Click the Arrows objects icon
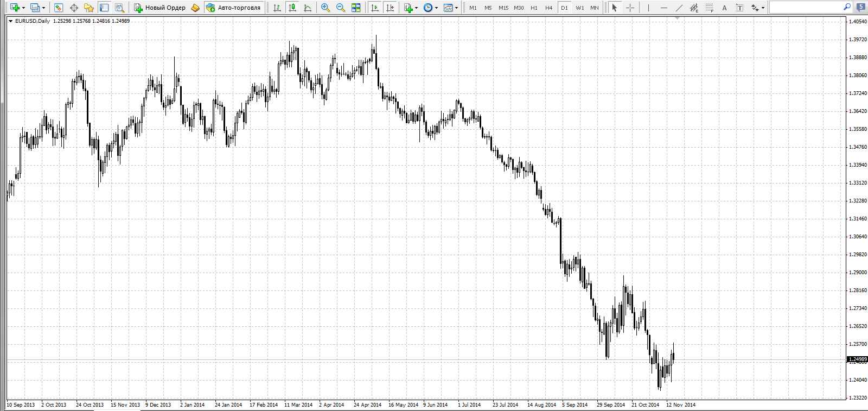This screenshot has height=411, width=868. [x=755, y=8]
